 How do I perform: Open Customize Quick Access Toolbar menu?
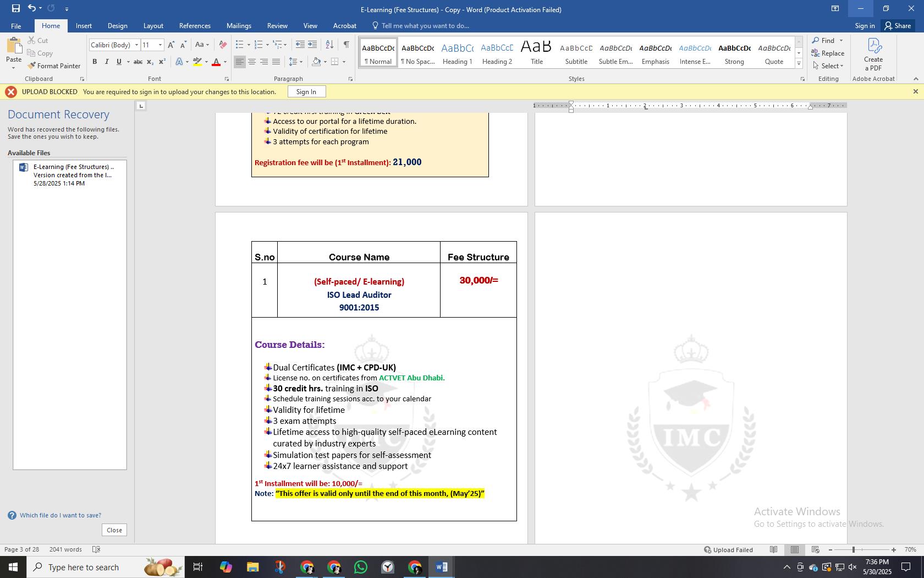tap(67, 9)
